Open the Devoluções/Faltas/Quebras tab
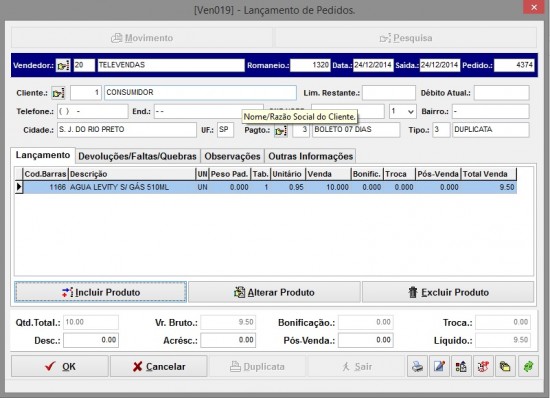Viewport: 550px width, 398px height. tap(137, 156)
